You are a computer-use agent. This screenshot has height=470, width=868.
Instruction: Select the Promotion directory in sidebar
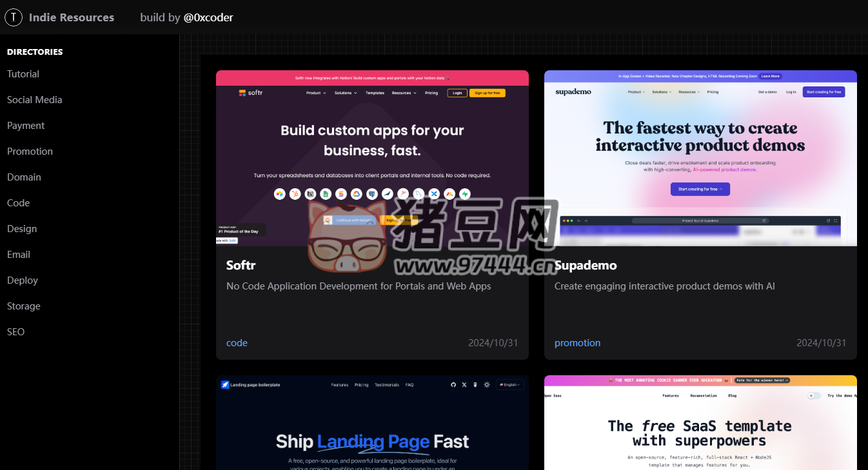30,152
